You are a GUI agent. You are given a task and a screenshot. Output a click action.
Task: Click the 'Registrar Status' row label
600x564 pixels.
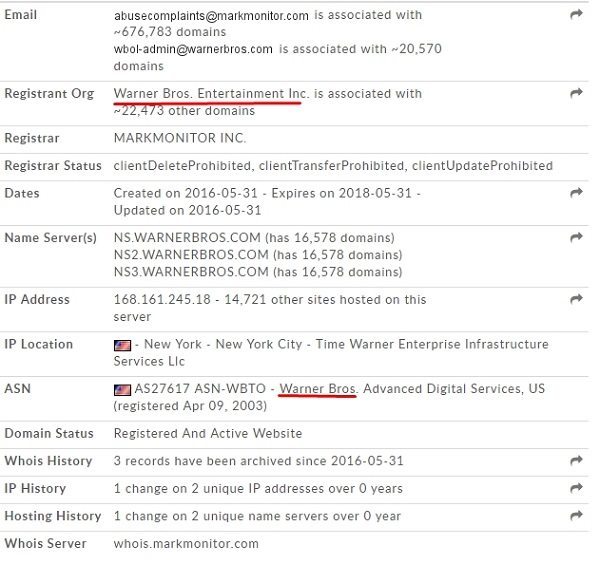point(53,166)
